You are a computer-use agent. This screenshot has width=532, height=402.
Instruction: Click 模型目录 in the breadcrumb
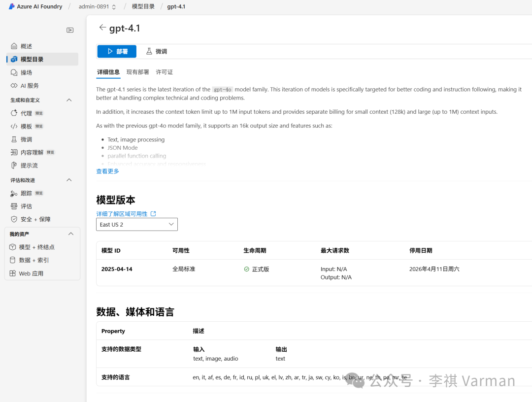point(143,6)
